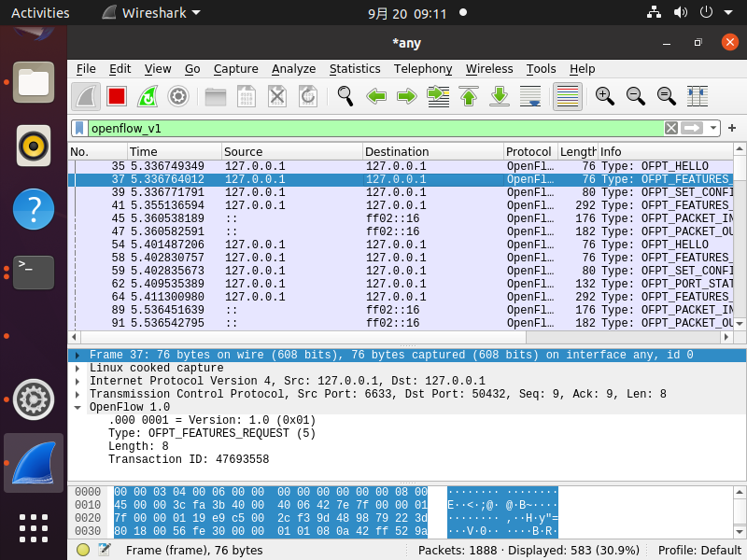Expand Transmission Control Protocol section
The width and height of the screenshot is (747, 560).
78,394
